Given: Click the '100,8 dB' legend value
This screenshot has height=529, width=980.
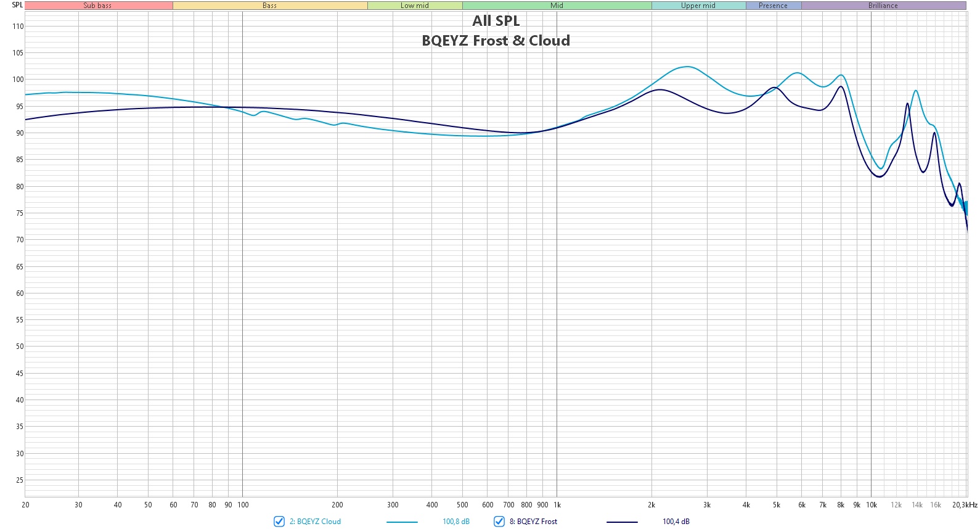Looking at the screenshot, I should pos(456,522).
